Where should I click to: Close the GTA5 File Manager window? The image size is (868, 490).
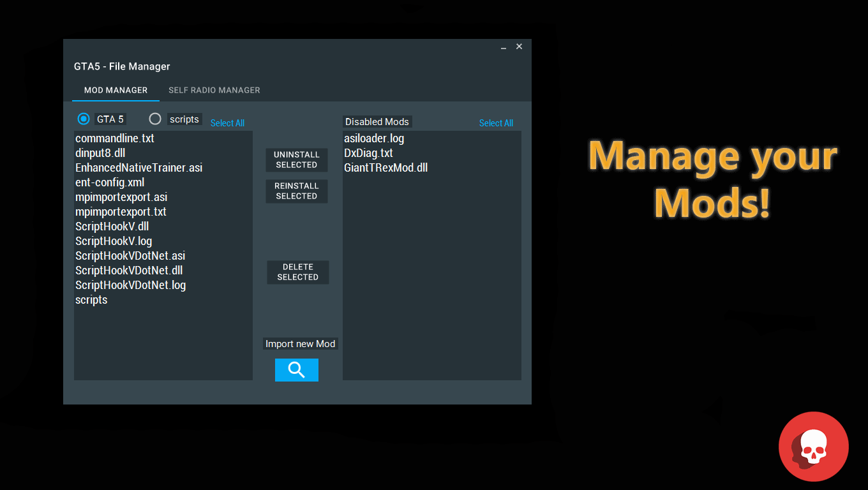[x=519, y=47]
